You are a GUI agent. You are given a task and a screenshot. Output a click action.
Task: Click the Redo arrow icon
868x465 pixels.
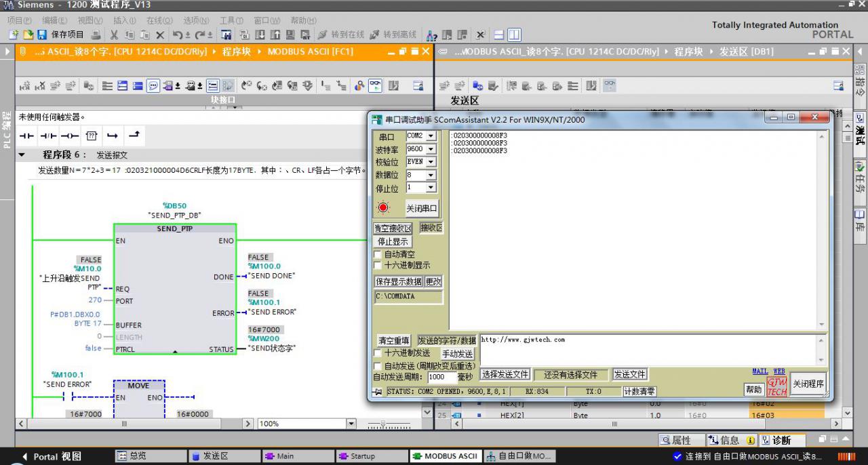[x=200, y=35]
